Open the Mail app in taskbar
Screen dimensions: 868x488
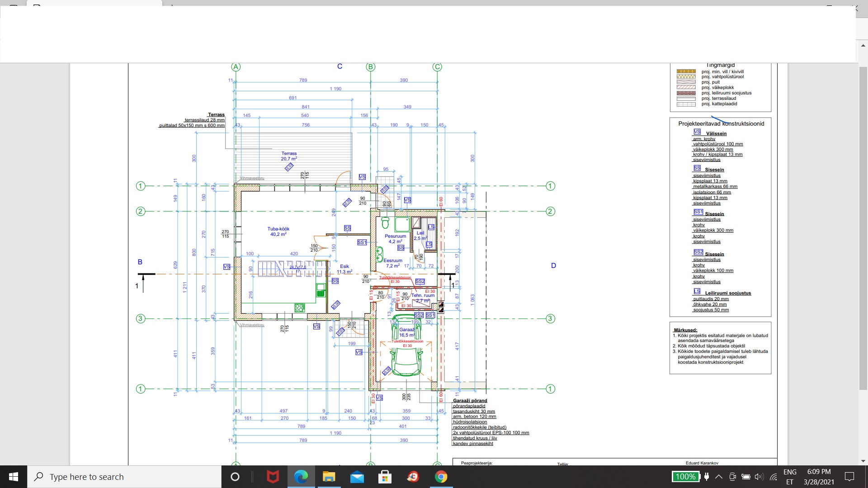click(x=357, y=477)
